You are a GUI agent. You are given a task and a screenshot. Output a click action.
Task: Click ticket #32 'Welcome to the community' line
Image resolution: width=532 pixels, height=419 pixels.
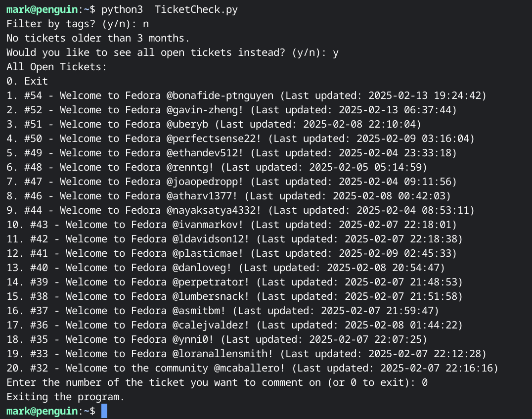pyautogui.click(x=253, y=368)
